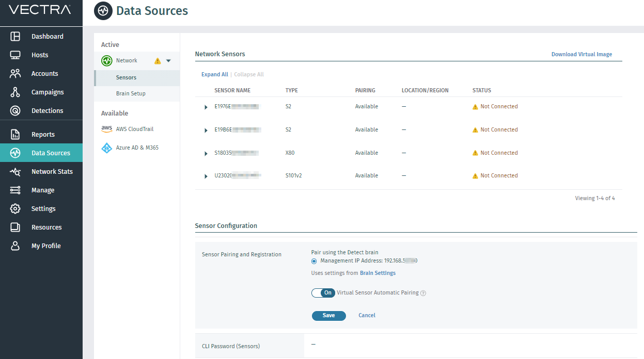Viewport: 644px width, 359px height.
Task: Click the help icon beside Automatic Pairing
Action: [x=423, y=293]
